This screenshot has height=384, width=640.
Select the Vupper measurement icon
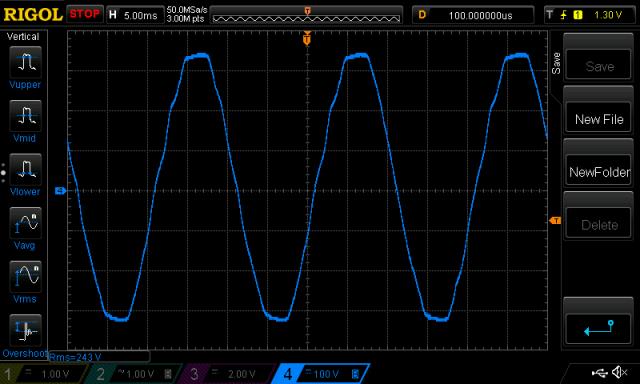click(x=25, y=62)
